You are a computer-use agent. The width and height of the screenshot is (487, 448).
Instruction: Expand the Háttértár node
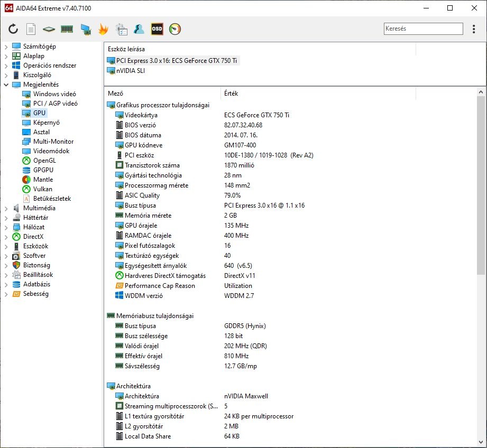pyautogui.click(x=6, y=218)
